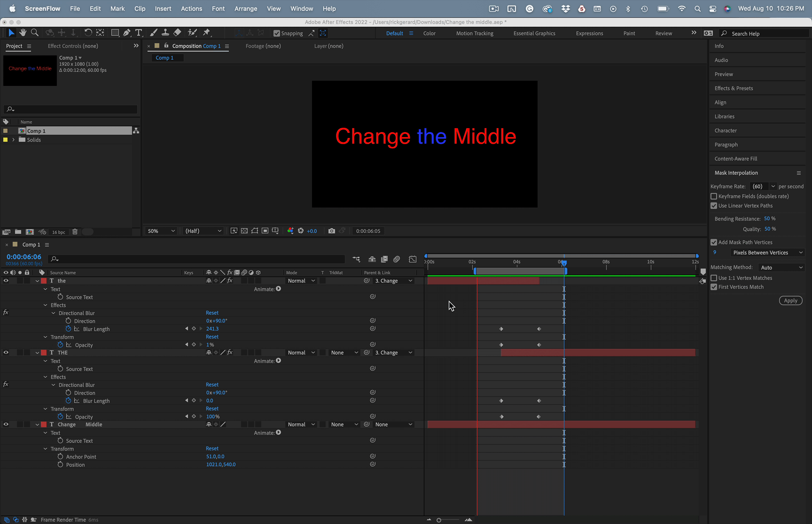Screen dimensions: 812x524
Task: Open Composition mini-flowchart in timeline
Action: click(356, 259)
